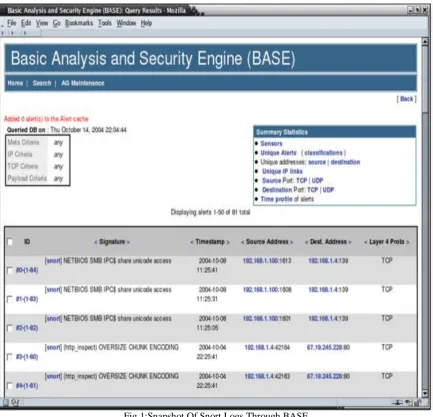Sort Layer 4 Proto with right arrow

(408, 242)
